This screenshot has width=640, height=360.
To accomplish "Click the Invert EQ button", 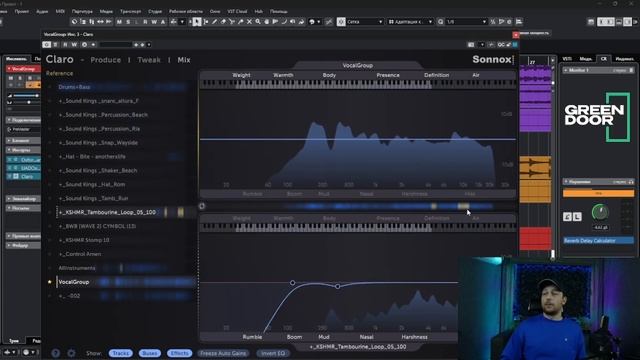I will 273,353.
